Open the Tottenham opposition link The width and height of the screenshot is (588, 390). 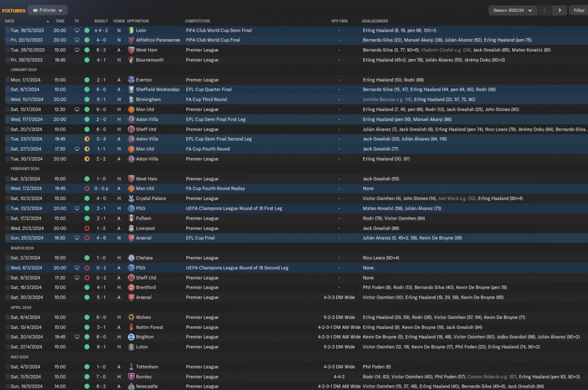click(x=147, y=367)
